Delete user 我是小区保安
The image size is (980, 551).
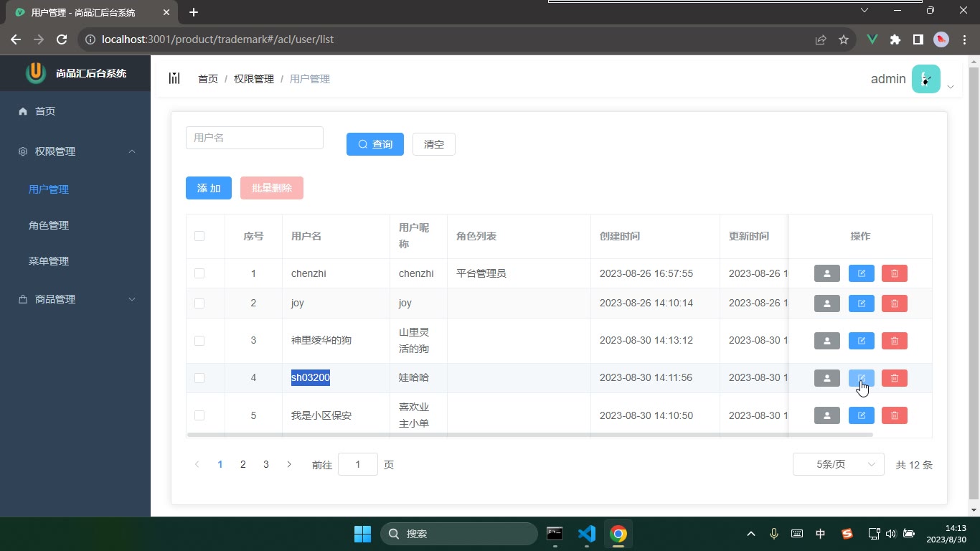[x=894, y=415]
